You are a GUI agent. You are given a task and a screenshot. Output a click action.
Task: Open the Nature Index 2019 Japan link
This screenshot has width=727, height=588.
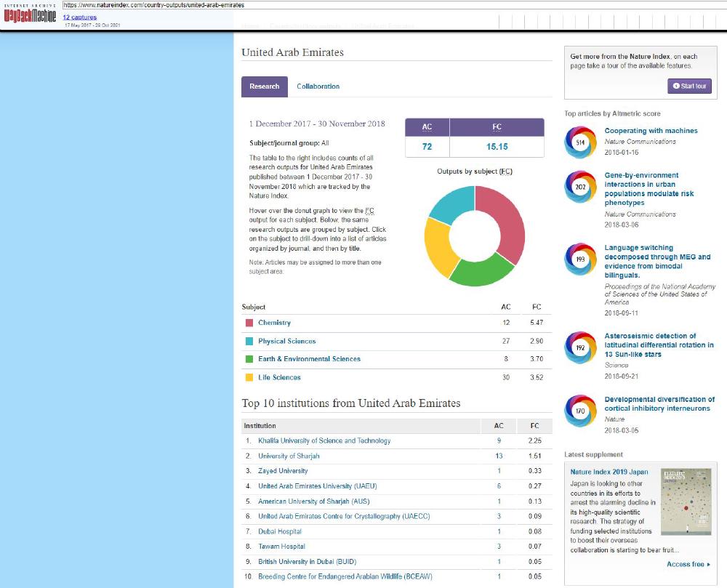(x=609, y=472)
